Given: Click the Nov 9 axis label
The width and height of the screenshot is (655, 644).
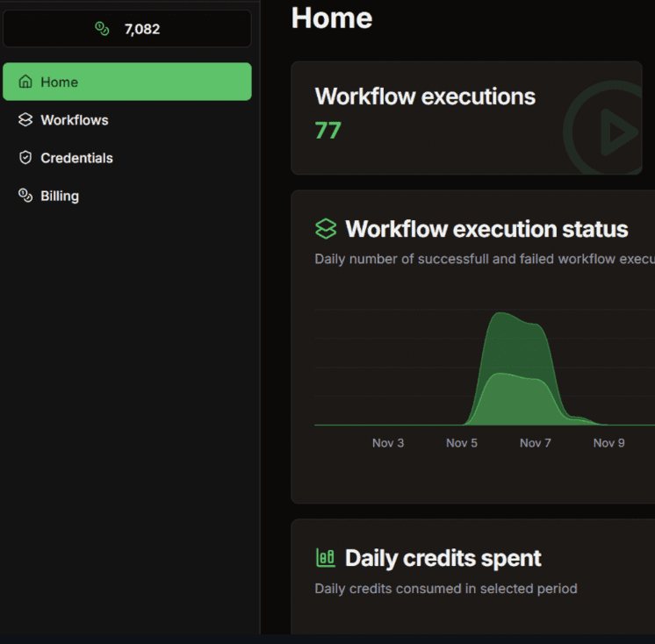Looking at the screenshot, I should pyautogui.click(x=609, y=443).
